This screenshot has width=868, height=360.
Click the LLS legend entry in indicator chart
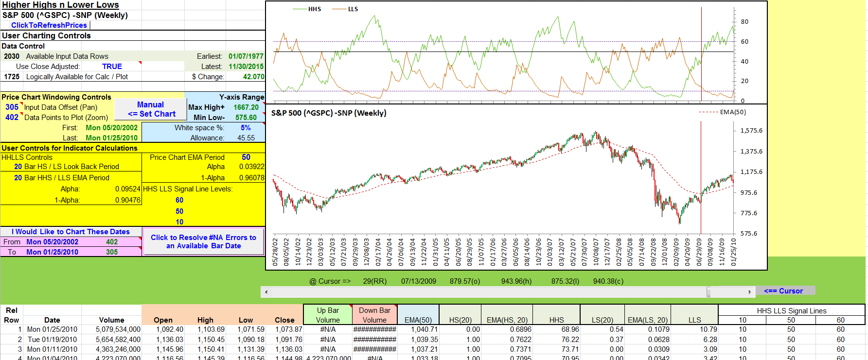click(345, 9)
